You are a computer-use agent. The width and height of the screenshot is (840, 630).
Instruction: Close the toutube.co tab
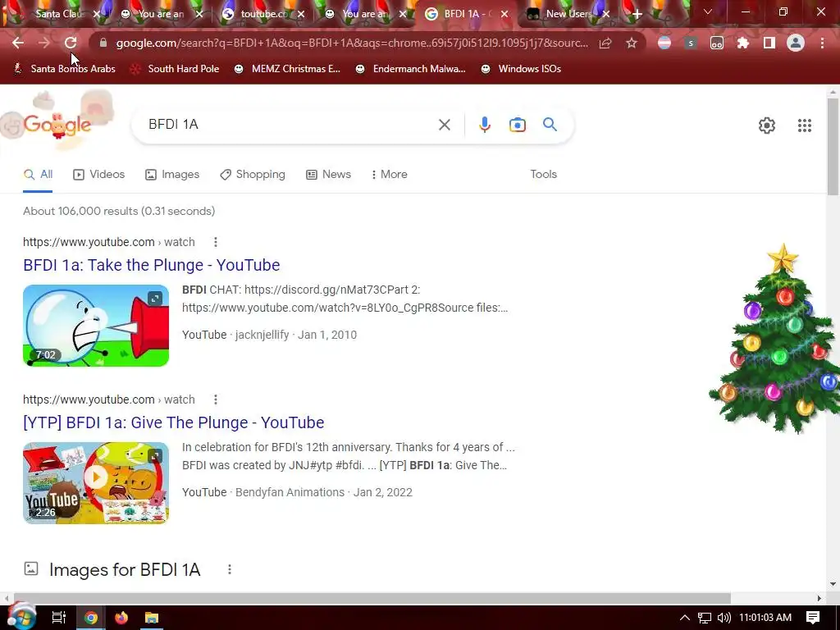300,14
